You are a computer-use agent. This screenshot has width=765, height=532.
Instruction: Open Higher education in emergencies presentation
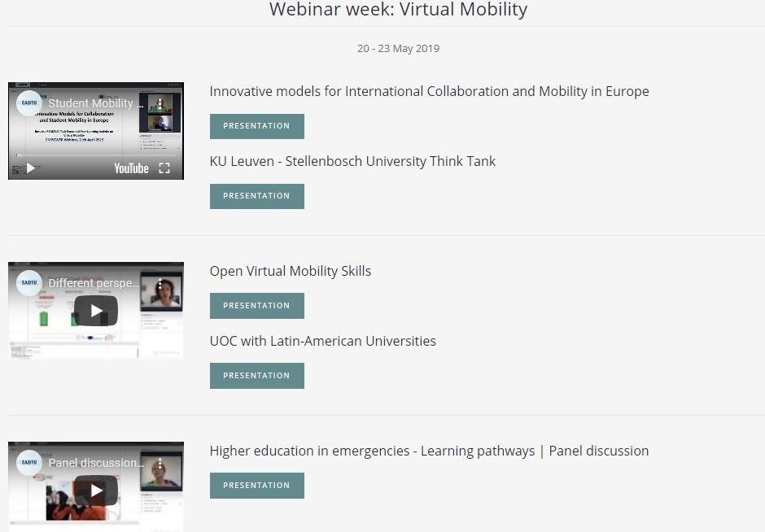point(256,486)
